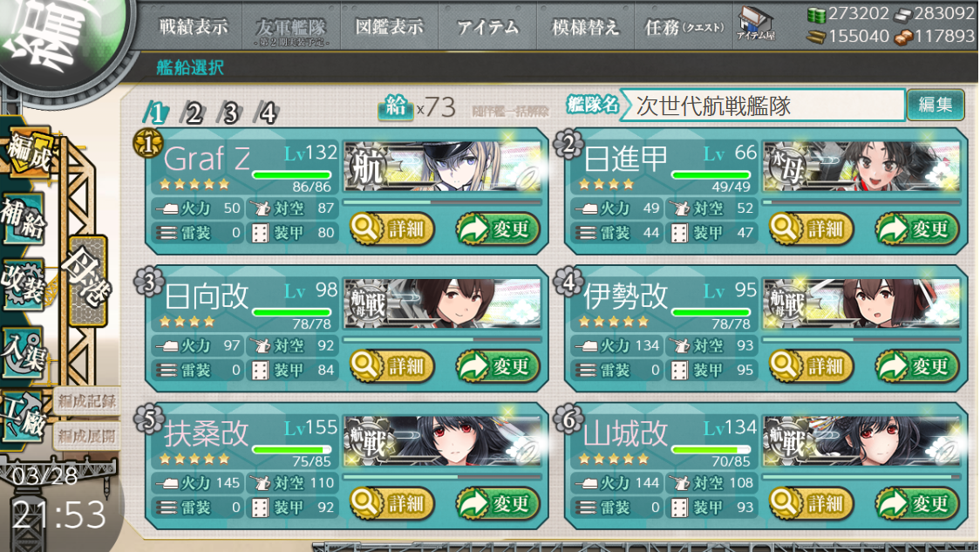Switch to fleet tab 4

tap(267, 113)
